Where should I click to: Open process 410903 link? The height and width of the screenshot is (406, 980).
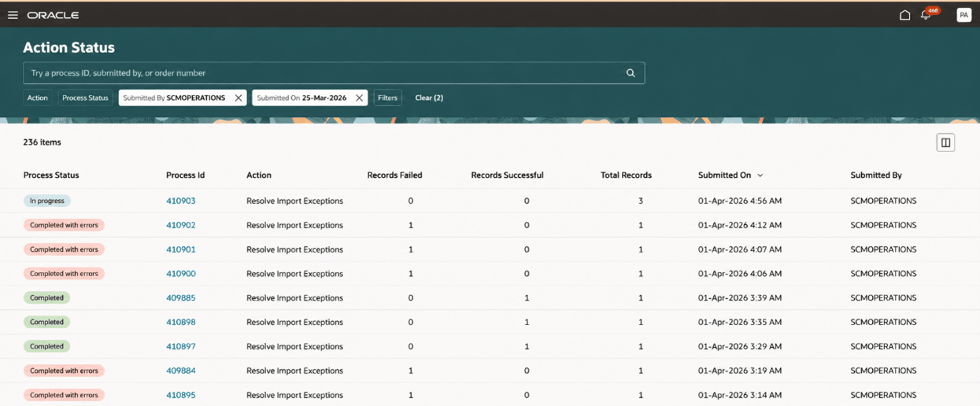[x=181, y=201]
